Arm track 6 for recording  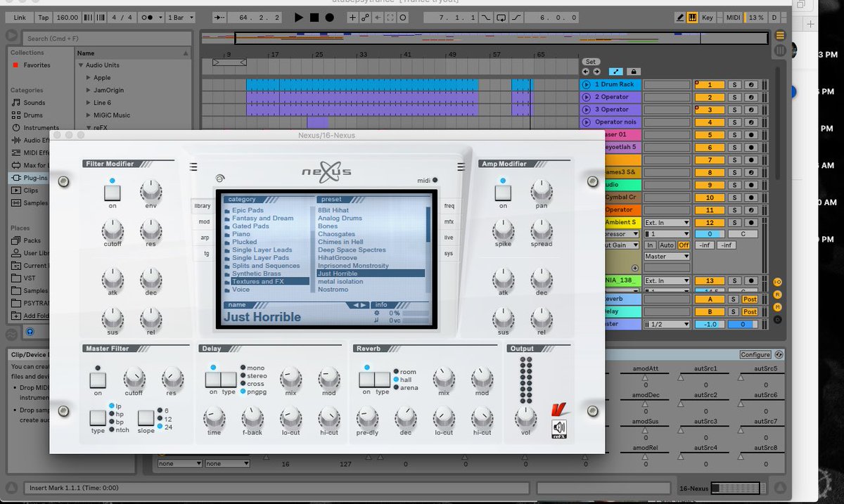(x=751, y=148)
